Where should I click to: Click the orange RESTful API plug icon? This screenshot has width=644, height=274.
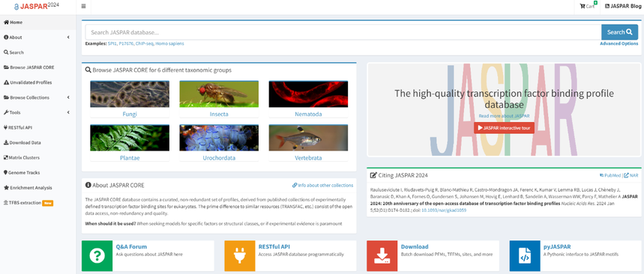(239, 255)
